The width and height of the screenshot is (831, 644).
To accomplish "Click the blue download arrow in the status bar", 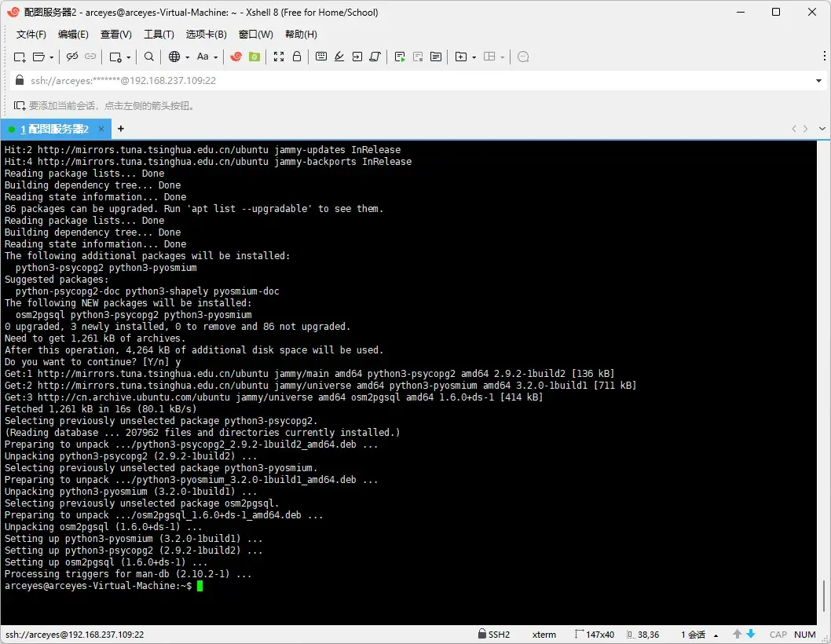I will [x=751, y=634].
